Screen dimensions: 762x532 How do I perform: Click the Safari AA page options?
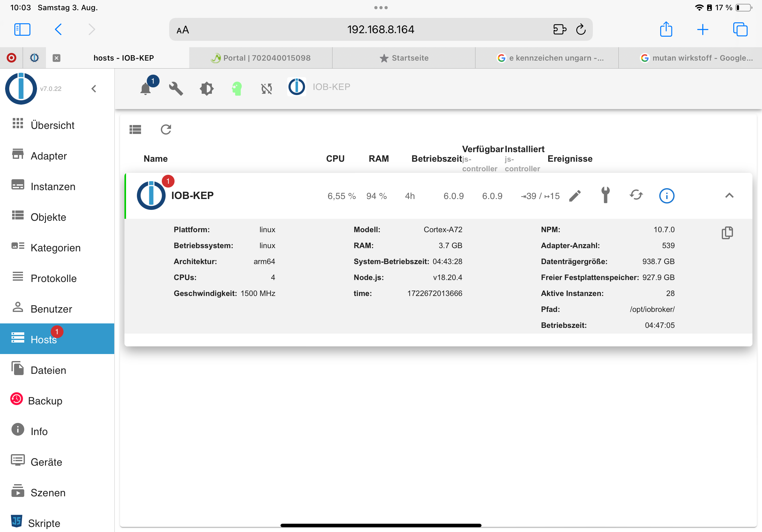[x=183, y=30]
